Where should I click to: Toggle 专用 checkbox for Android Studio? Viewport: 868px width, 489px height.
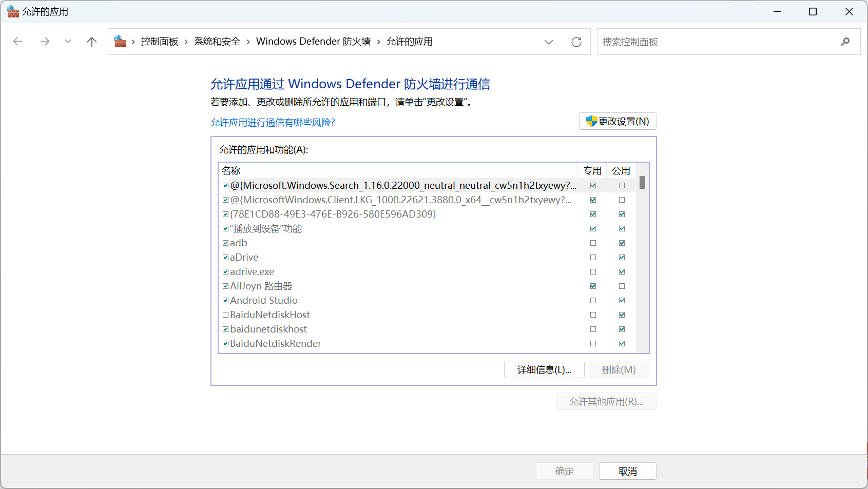pos(593,301)
